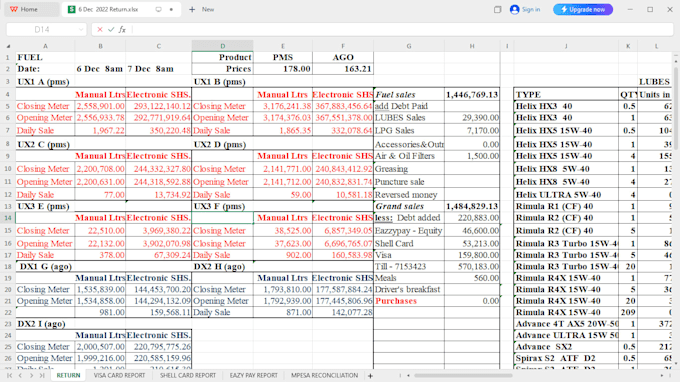Go to first sheet navigation arrow
Screen dimensions: 680x382
[x=10, y=375]
